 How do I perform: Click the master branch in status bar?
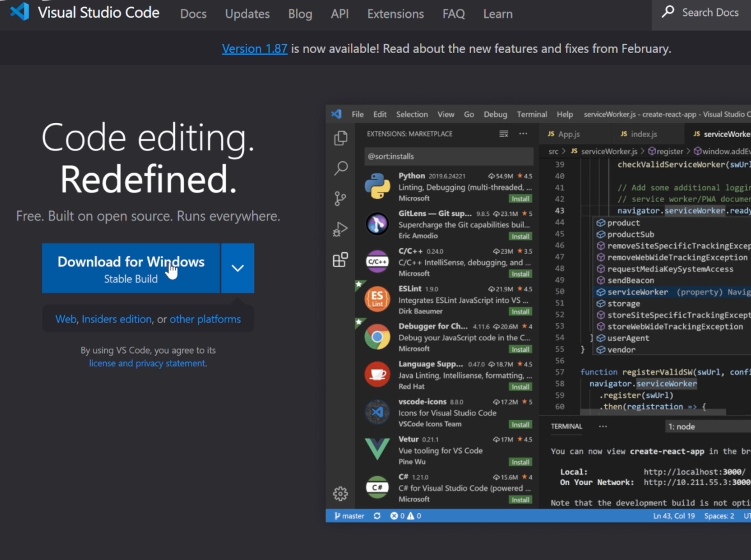349,516
